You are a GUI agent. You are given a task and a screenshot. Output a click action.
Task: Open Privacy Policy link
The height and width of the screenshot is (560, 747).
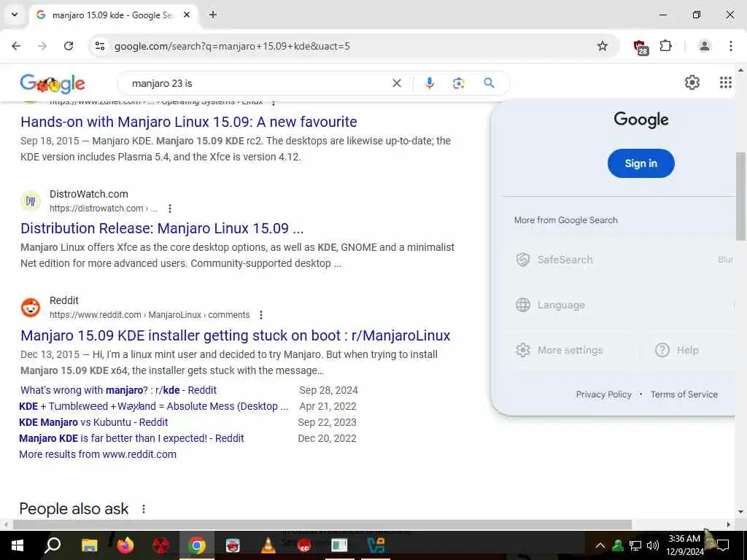[603, 394]
